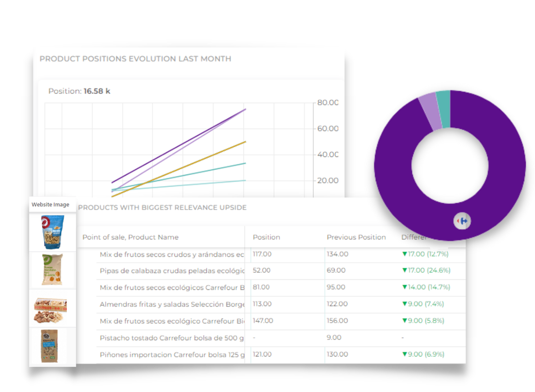Click the dark purple line in position chart
535x392 pixels.
178,146
